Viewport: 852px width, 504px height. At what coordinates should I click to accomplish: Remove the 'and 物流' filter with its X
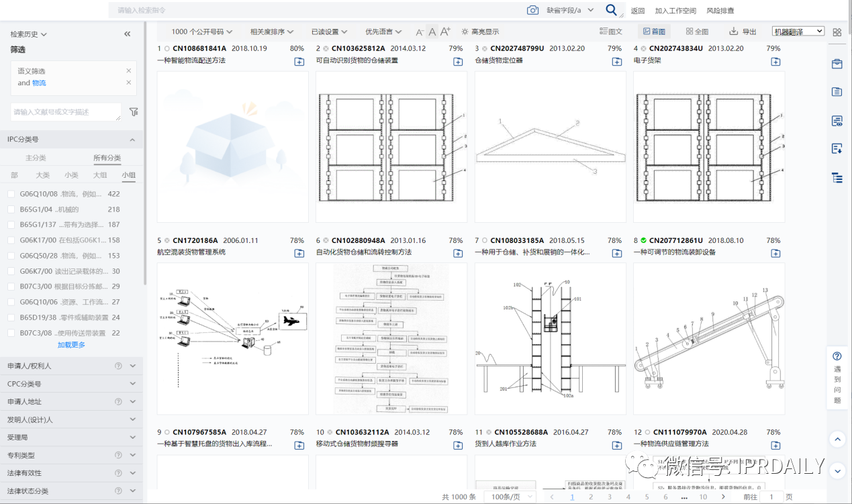click(129, 83)
